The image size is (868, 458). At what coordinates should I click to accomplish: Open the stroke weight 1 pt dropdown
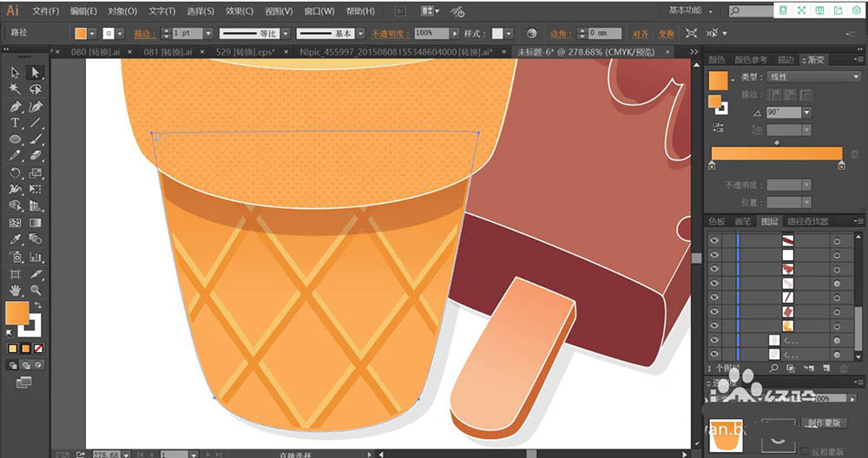point(208,34)
